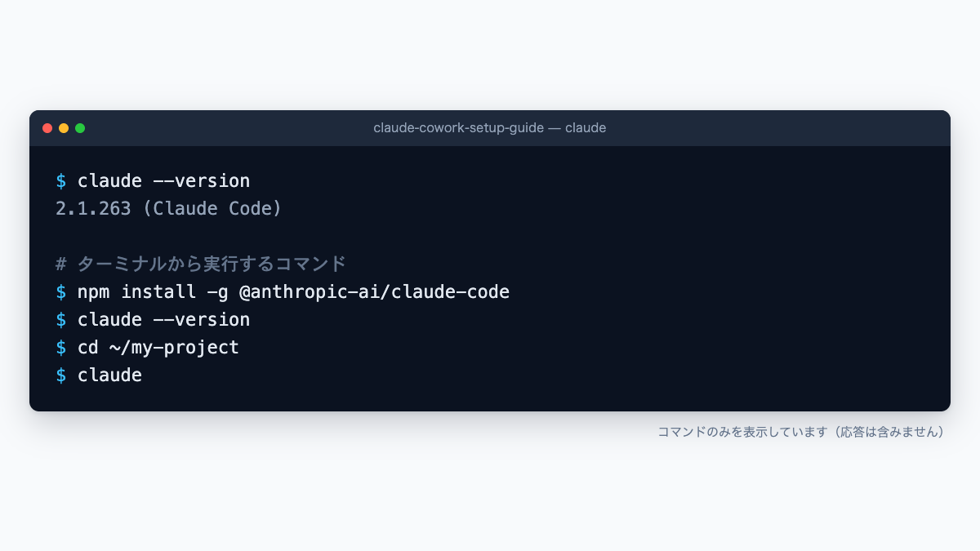Close the terminal with the red button
Viewport: 980px width, 551px height.
pos(47,128)
